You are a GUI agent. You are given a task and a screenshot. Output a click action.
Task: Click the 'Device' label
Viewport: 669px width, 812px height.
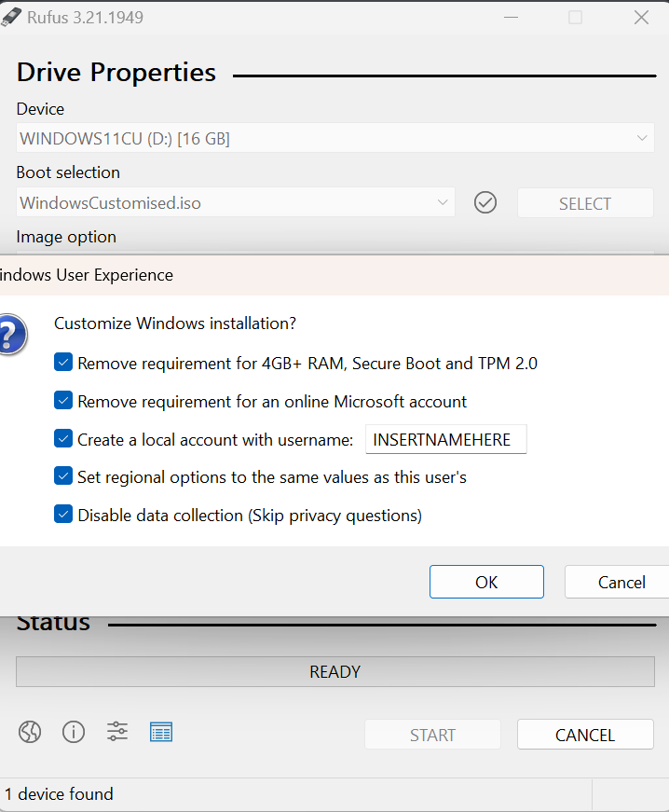coord(40,109)
